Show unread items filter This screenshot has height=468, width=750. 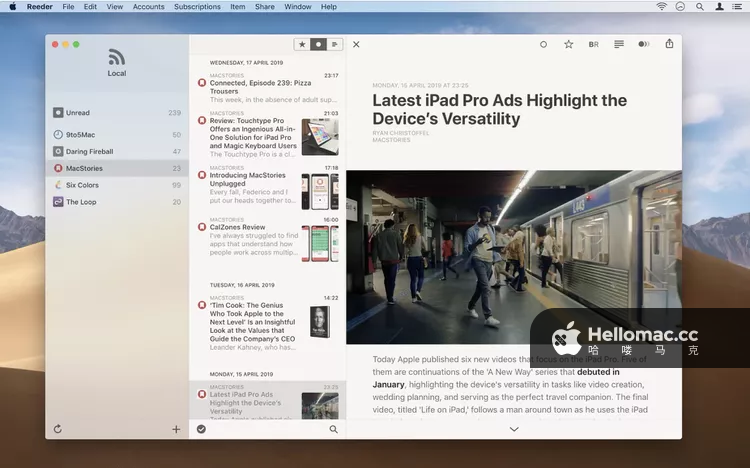pyautogui.click(x=318, y=44)
